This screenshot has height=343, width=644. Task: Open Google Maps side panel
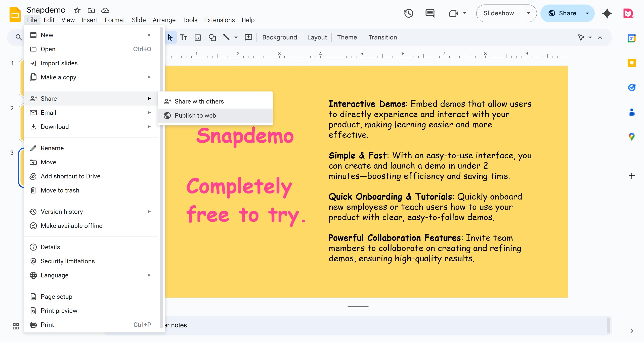[x=632, y=137]
